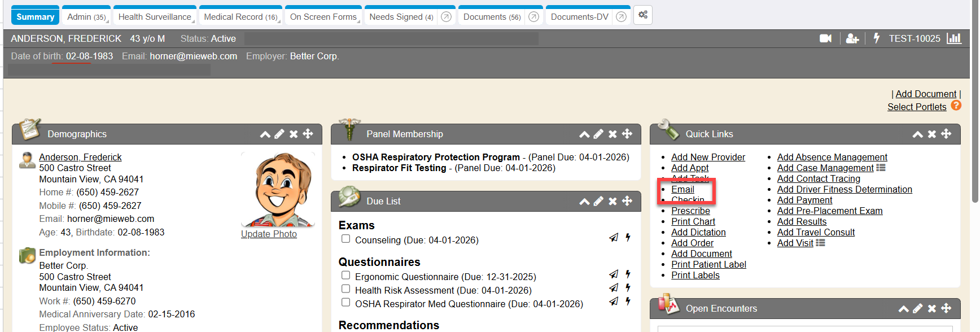The image size is (980, 332).
Task: Tick the Ergonomic Questionnaire checkbox
Action: point(345,275)
